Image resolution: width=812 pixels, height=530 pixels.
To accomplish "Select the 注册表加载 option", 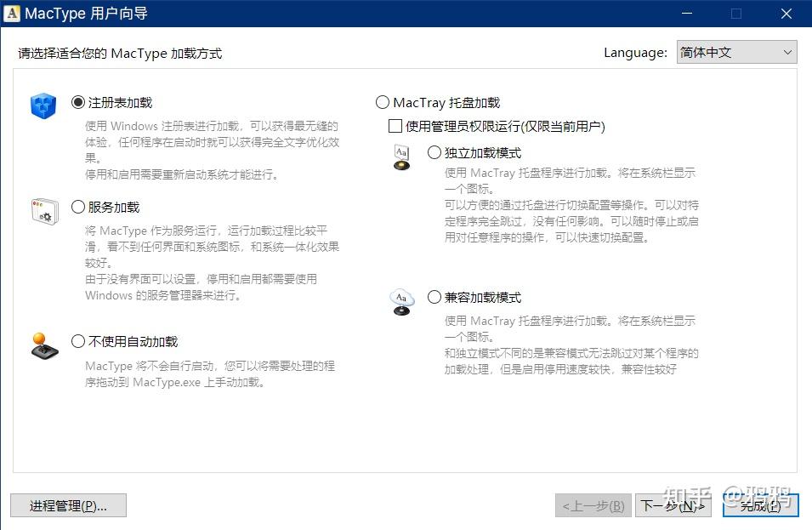I will pos(77,102).
